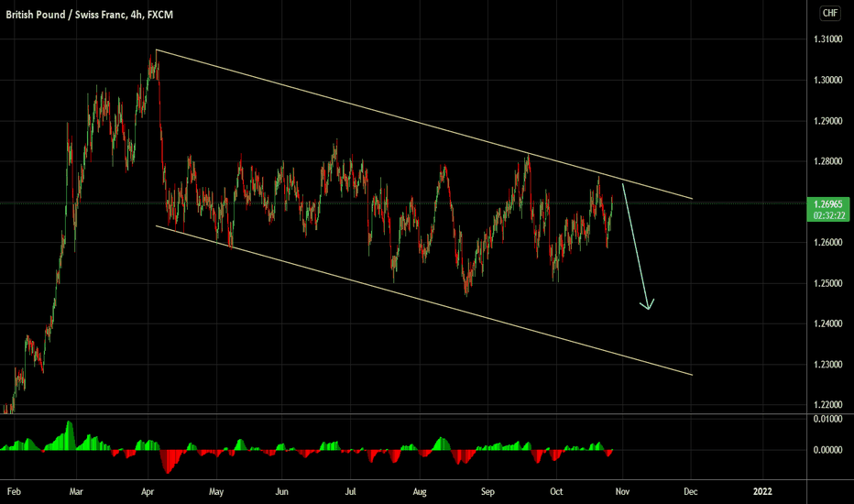Click the 1.28000 price axis label
This screenshot has height=504, width=854.
pyautogui.click(x=827, y=161)
